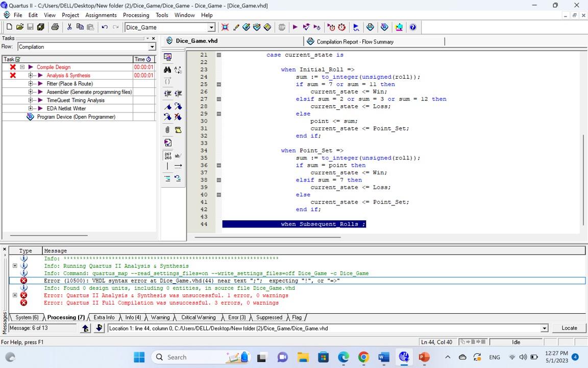Open the Dice_Game project dropdown

click(x=211, y=28)
